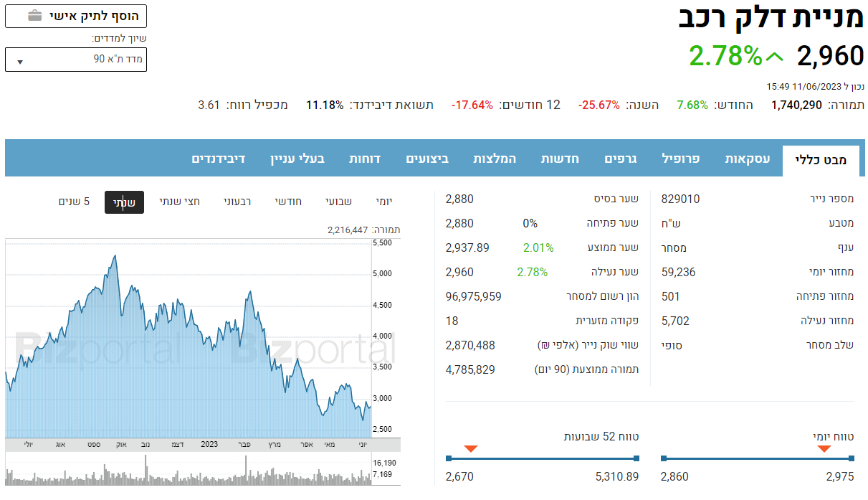Viewport: 868px width, 500px height.
Task: Click the market cap value 2,870,488
Action: [470, 345]
